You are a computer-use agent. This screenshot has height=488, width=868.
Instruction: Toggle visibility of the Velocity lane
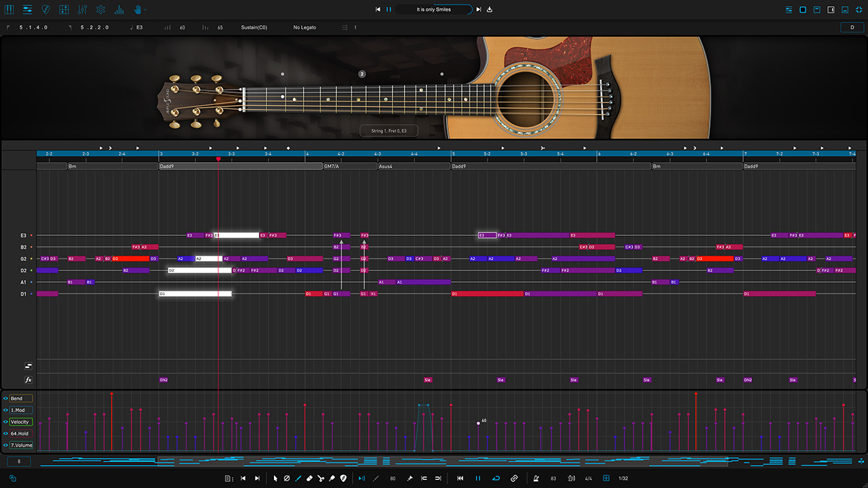click(5, 422)
